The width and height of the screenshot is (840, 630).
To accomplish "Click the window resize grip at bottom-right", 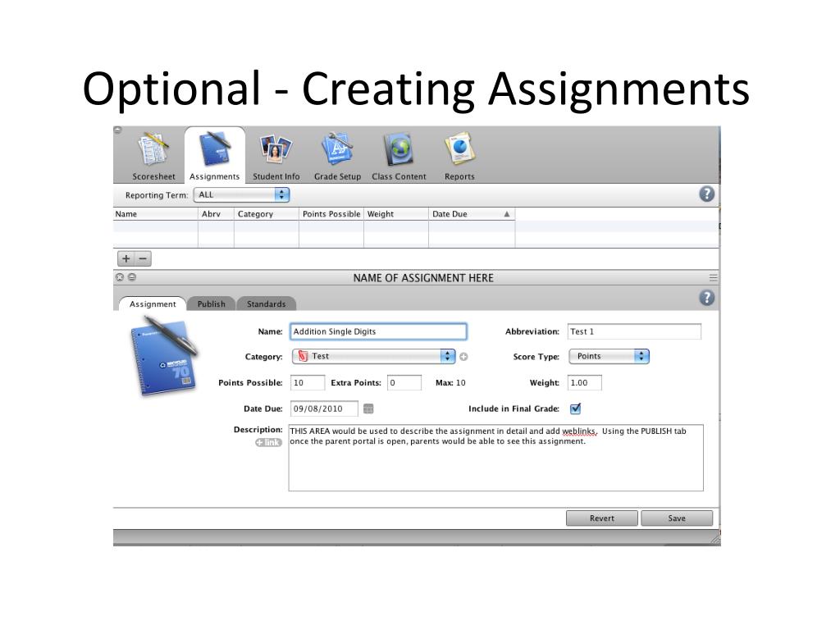I will tap(715, 540).
